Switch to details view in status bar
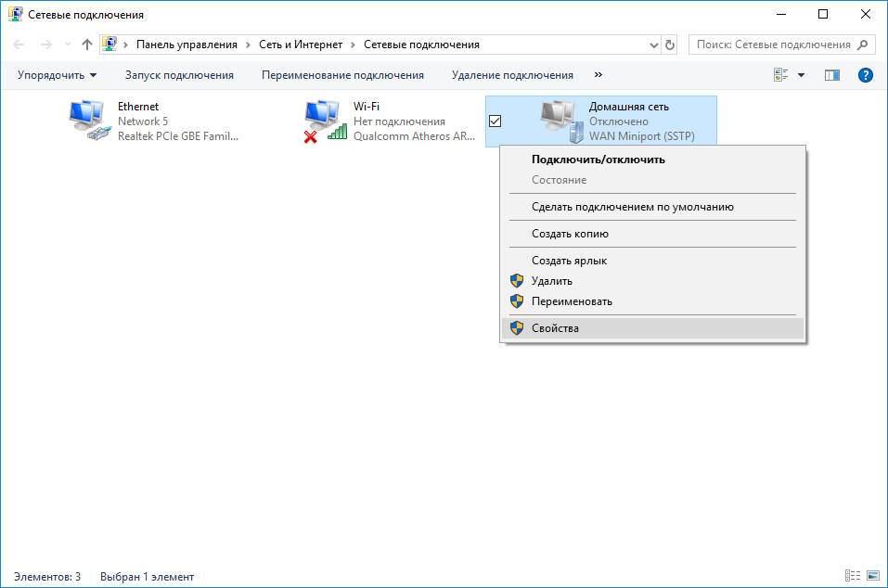The image size is (888, 588). click(852, 577)
